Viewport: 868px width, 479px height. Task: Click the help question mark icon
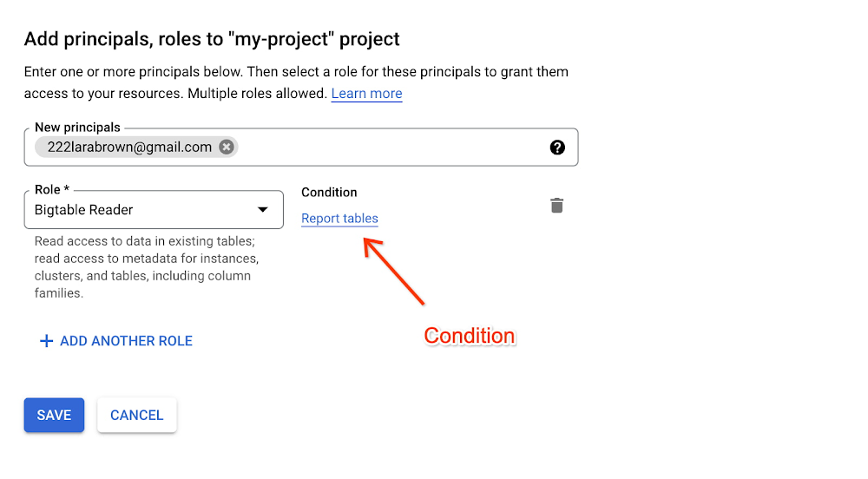click(557, 148)
